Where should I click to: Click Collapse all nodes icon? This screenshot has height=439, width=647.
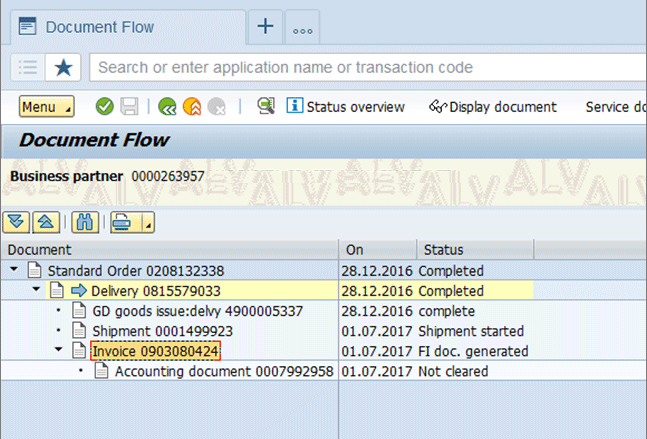coord(46,223)
